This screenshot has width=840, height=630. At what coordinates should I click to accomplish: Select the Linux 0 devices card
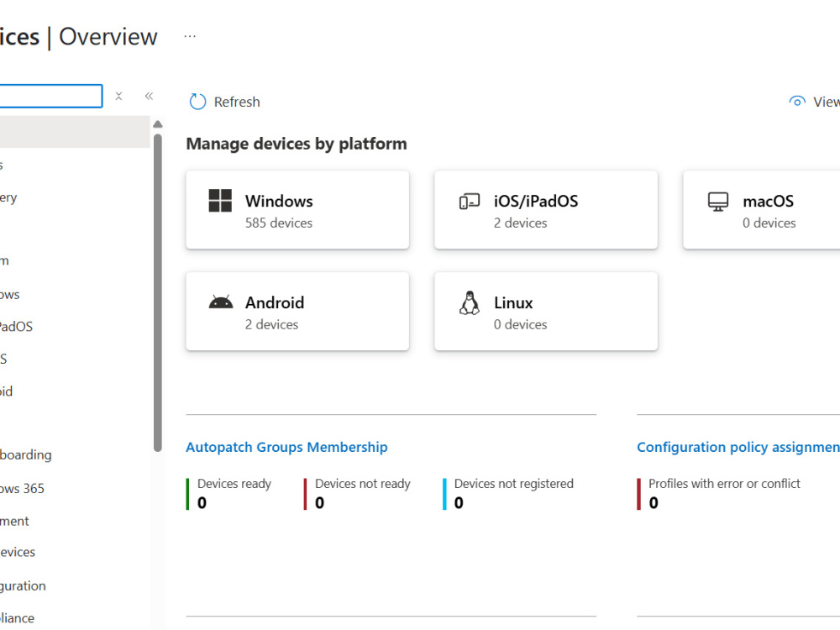[546, 312]
